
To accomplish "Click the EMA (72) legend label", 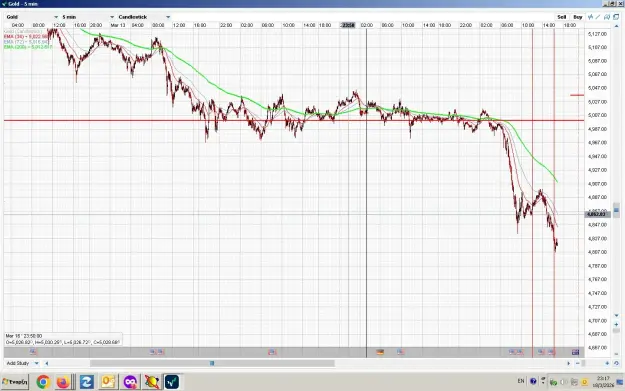I will click(26, 41).
